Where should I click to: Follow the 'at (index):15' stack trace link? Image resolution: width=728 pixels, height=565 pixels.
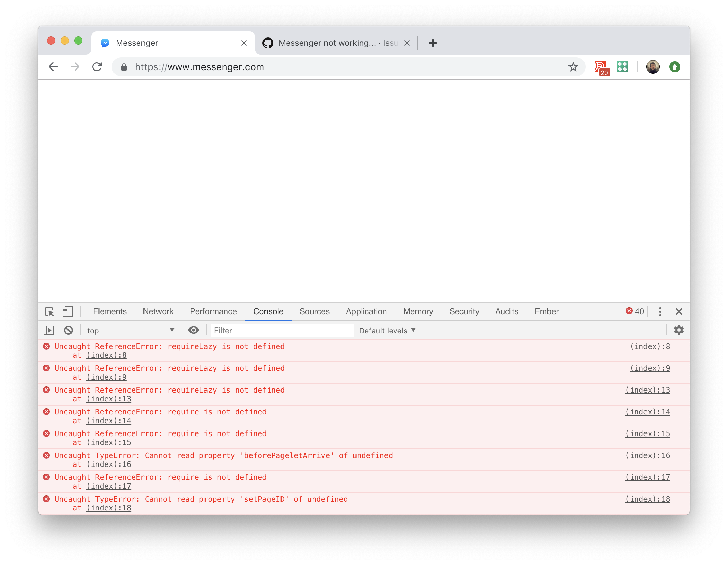coord(109,443)
